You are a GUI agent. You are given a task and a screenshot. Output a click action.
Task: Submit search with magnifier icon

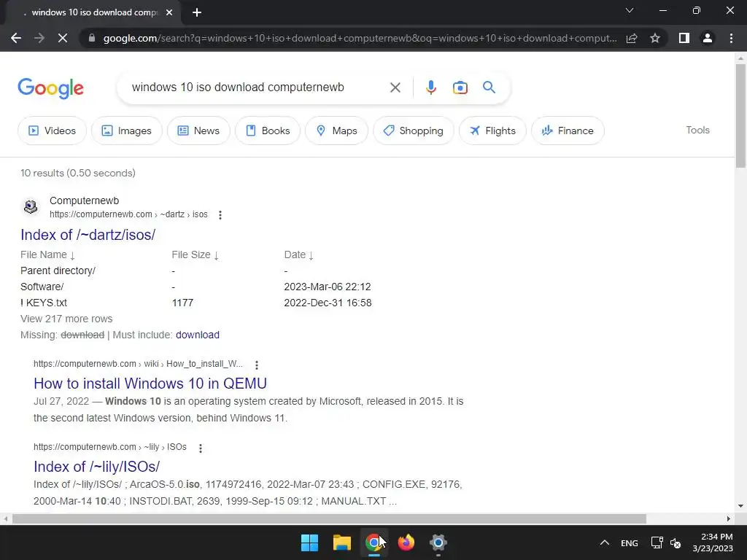point(489,87)
